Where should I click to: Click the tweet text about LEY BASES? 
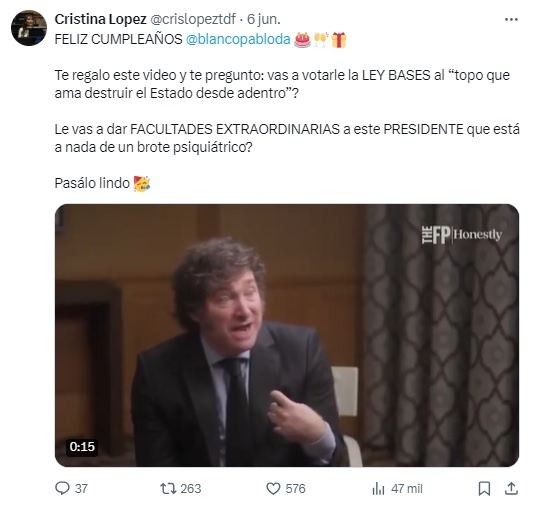(x=282, y=84)
